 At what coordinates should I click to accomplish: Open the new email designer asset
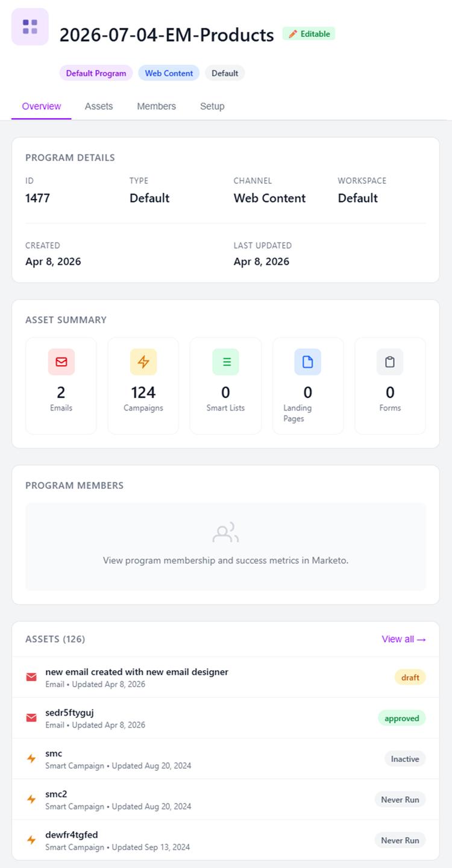(x=137, y=671)
